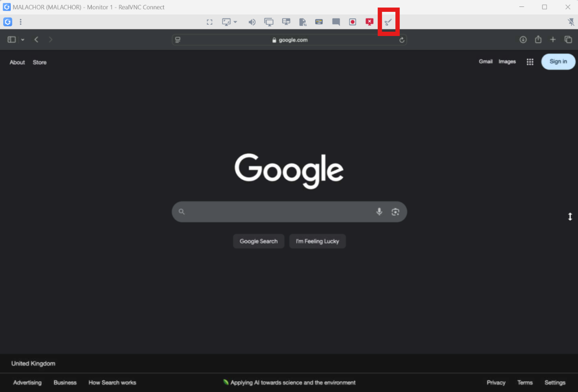Viewport: 578px width, 392px height.
Task: Open the VNC three-dot menu
Action: pyautogui.click(x=21, y=22)
